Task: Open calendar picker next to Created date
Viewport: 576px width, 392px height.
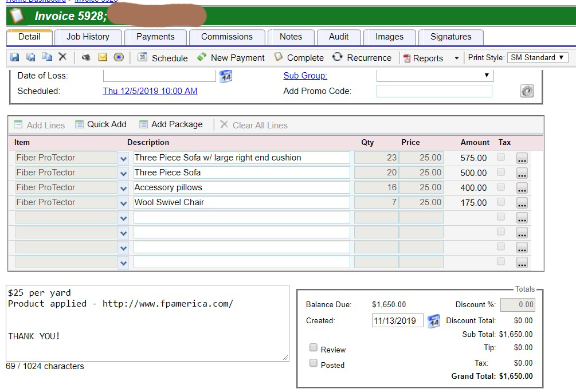Action: (434, 321)
